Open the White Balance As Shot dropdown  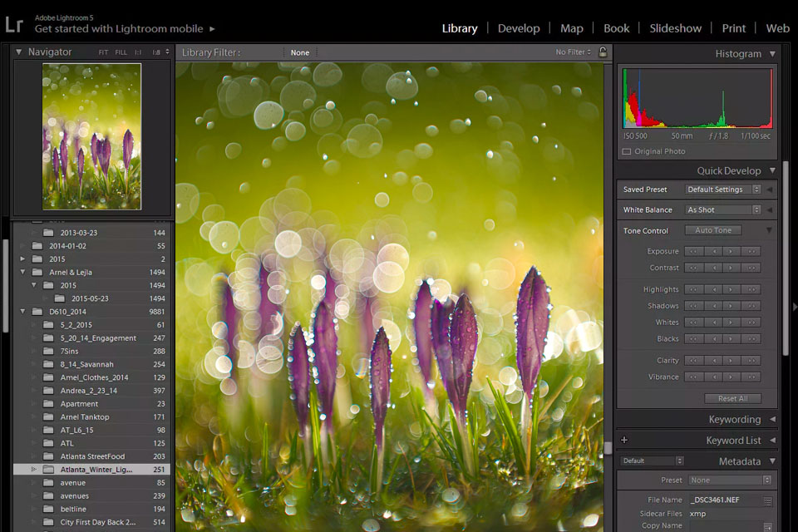point(722,209)
